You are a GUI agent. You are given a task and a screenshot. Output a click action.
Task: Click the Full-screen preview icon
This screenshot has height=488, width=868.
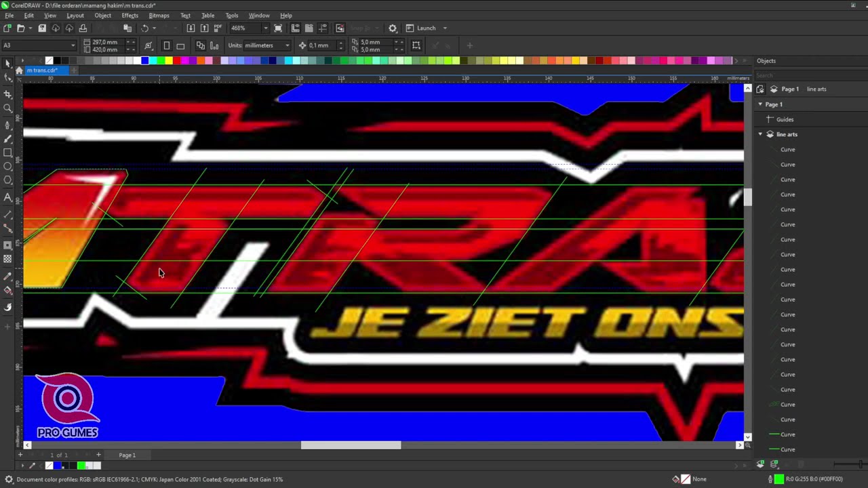point(279,28)
